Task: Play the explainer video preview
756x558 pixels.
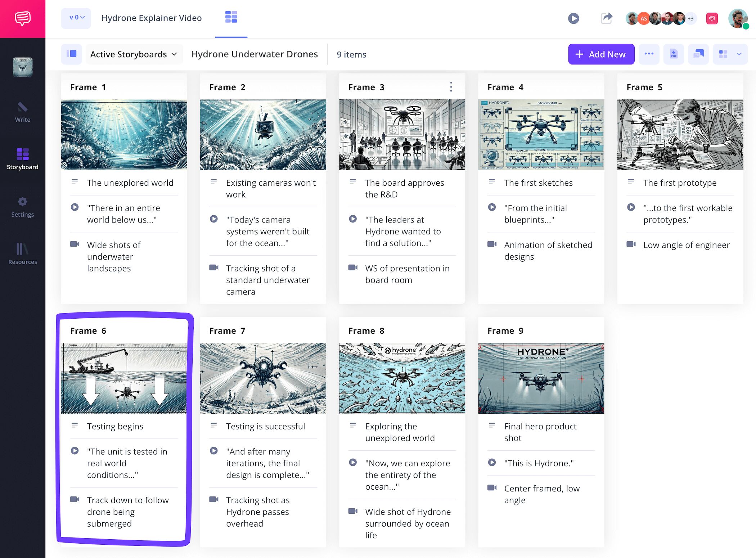Action: pos(574,18)
